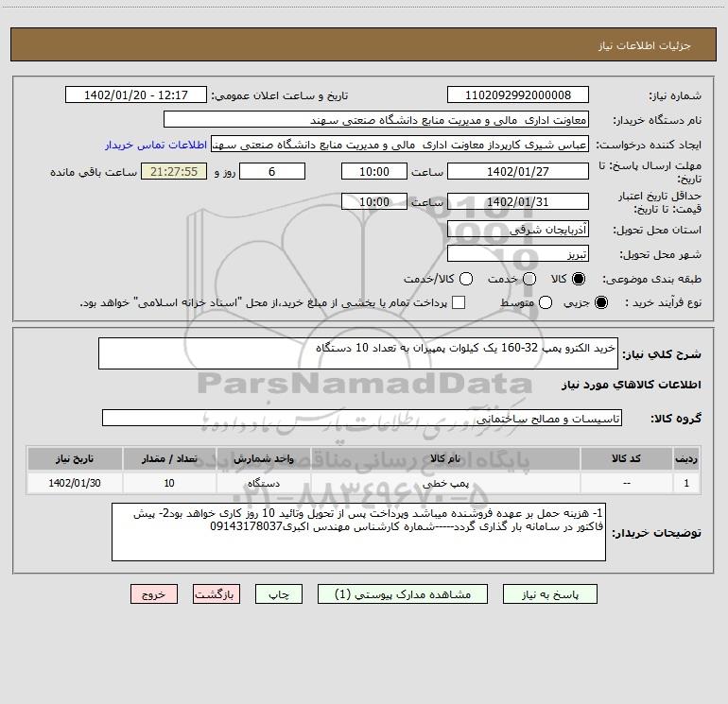728x704 pixels.
Task: Click the remaining days field showing 6
Action: (272, 172)
